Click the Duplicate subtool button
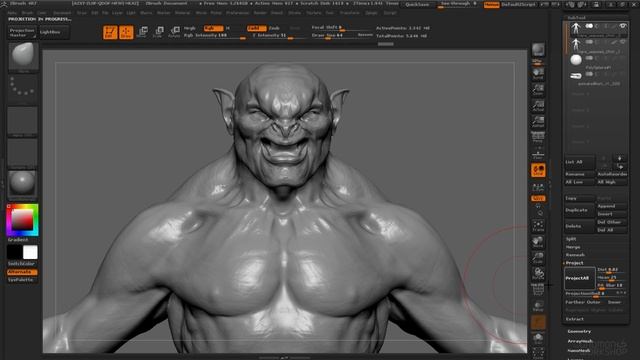 pyautogui.click(x=580, y=210)
